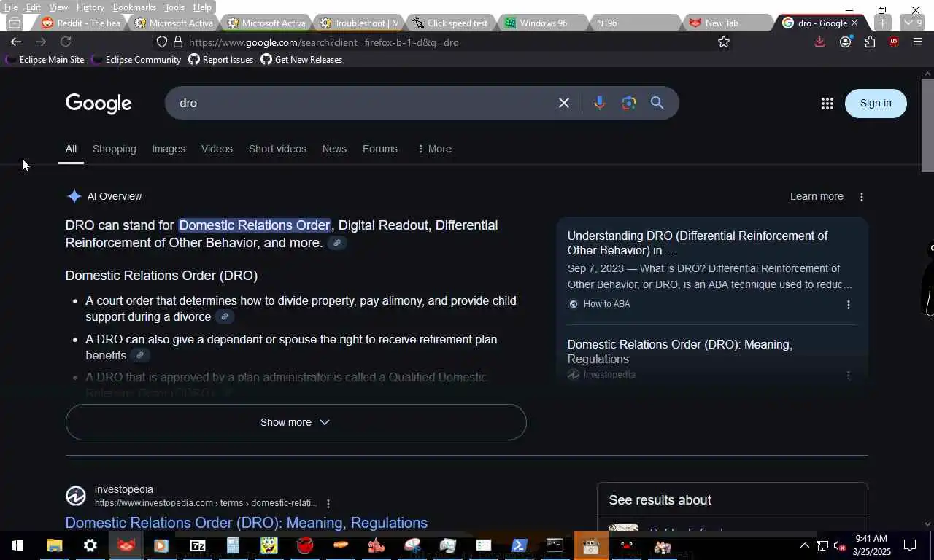Open the 7-Zip taskbar icon
This screenshot has width=934, height=560.
click(x=198, y=545)
